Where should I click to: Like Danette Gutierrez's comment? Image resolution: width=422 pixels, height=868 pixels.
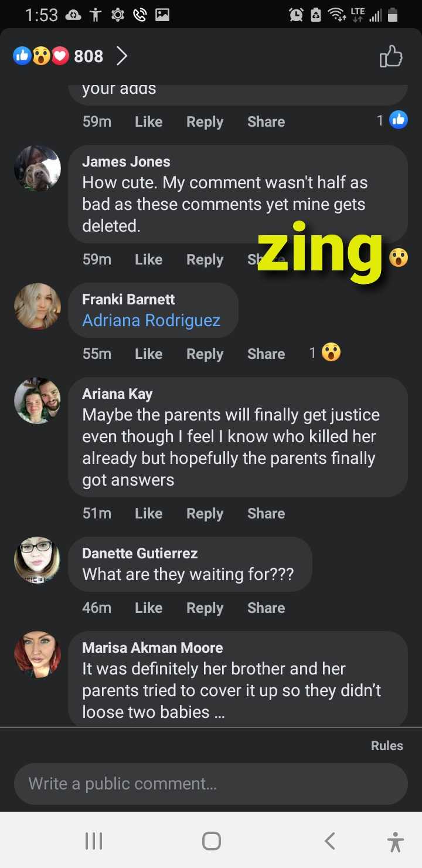pyautogui.click(x=148, y=608)
